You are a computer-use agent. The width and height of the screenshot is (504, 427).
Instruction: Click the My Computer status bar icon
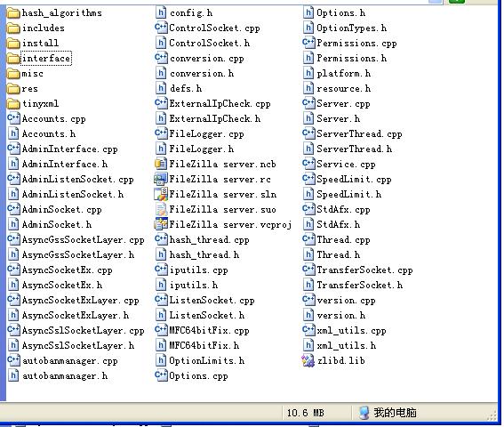pyautogui.click(x=364, y=413)
